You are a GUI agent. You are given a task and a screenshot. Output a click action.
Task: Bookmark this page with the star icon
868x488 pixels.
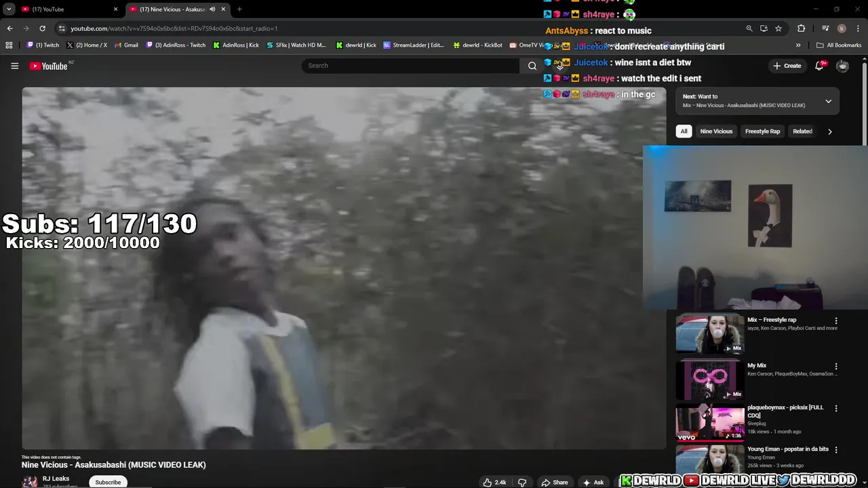778,28
